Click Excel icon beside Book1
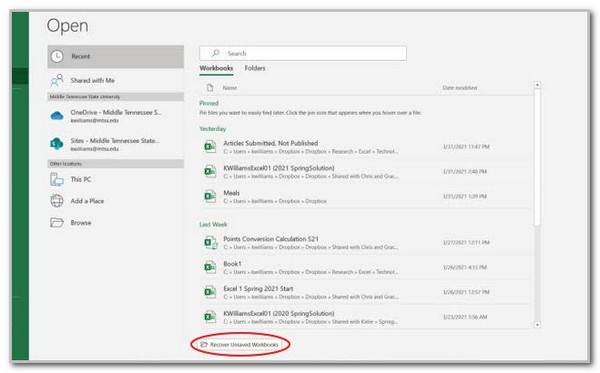This screenshot has width=600, height=373. (210, 267)
